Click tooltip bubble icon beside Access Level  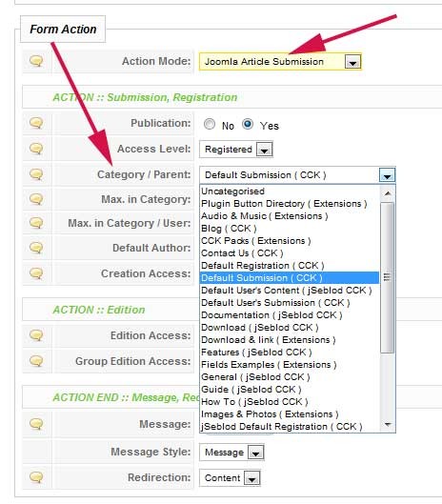[36, 149]
